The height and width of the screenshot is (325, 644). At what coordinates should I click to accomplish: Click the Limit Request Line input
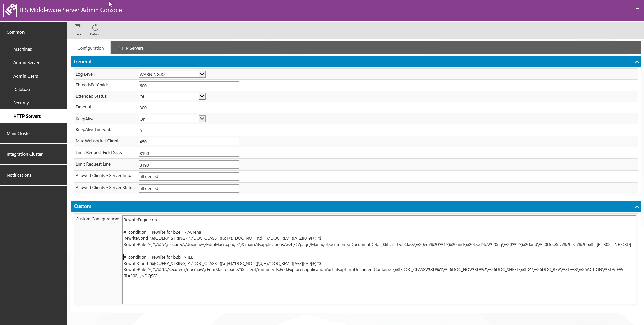189,165
